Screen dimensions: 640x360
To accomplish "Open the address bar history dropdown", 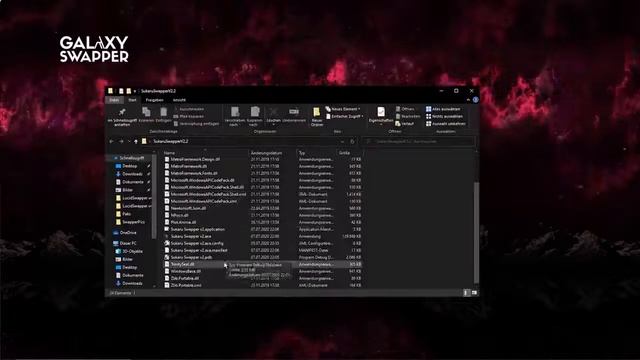I will point(342,141).
